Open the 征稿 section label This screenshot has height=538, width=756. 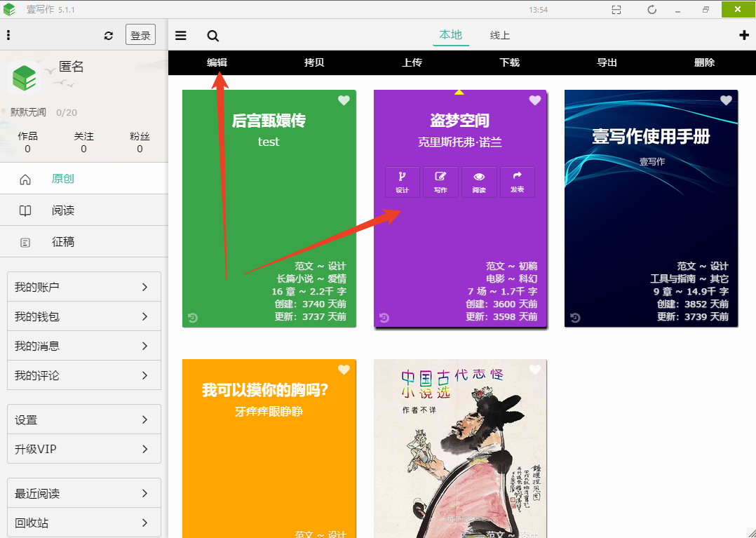click(63, 242)
